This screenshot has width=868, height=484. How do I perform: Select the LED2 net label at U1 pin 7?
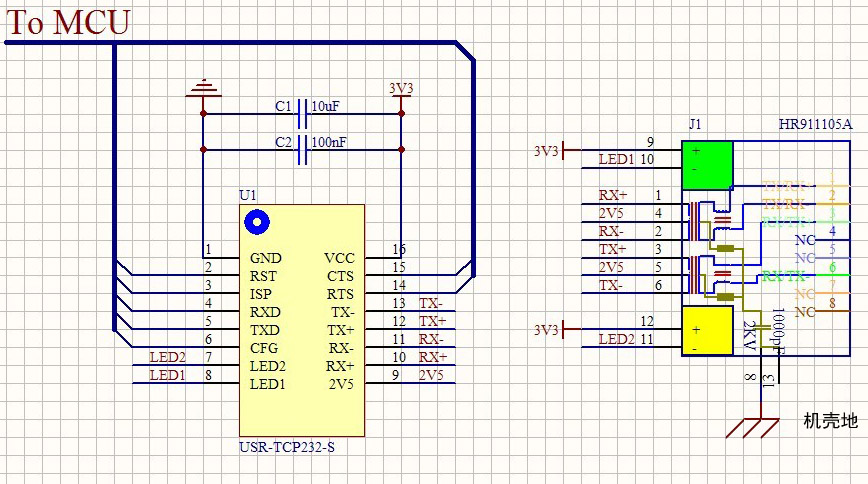pos(167,357)
